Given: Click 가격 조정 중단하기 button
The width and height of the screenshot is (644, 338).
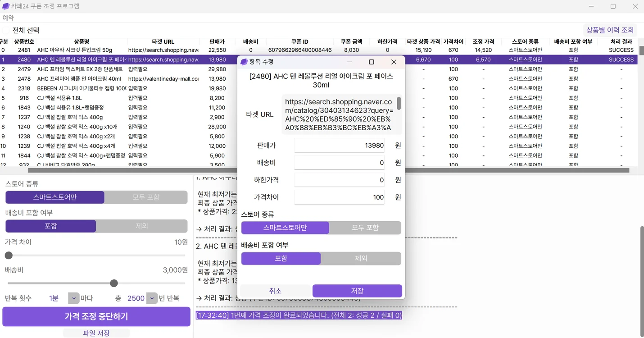Looking at the screenshot, I should [x=96, y=316].
